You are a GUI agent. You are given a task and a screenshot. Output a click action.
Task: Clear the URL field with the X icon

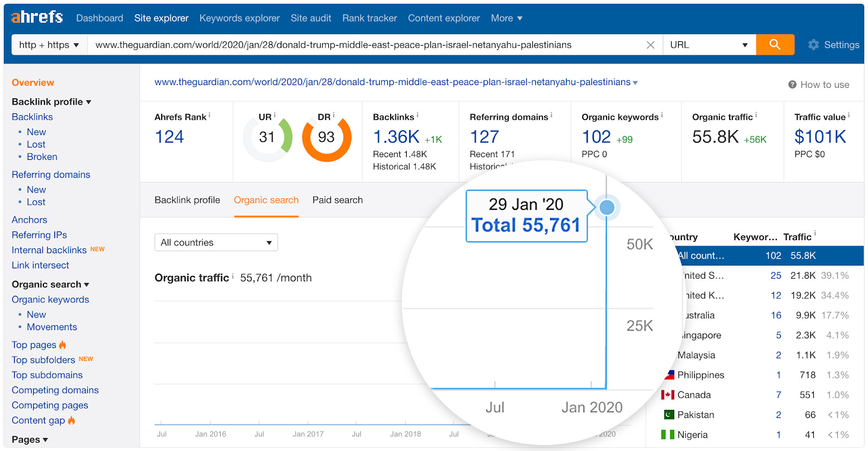tap(650, 45)
